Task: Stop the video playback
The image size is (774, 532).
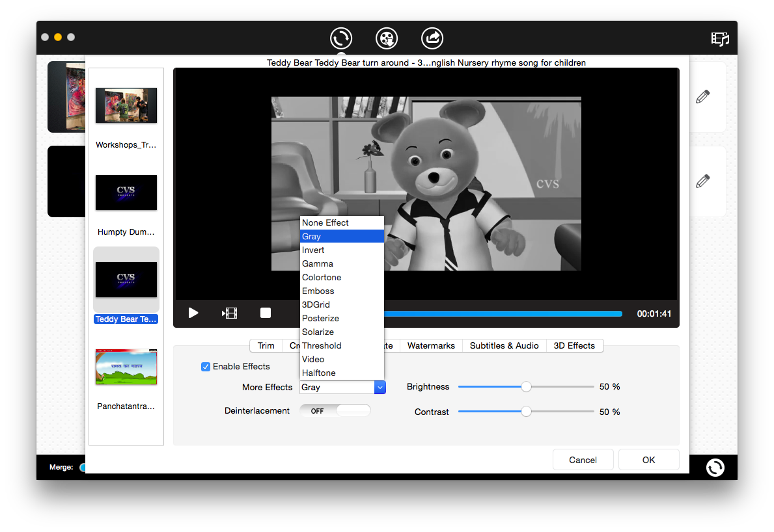Action: click(x=266, y=313)
